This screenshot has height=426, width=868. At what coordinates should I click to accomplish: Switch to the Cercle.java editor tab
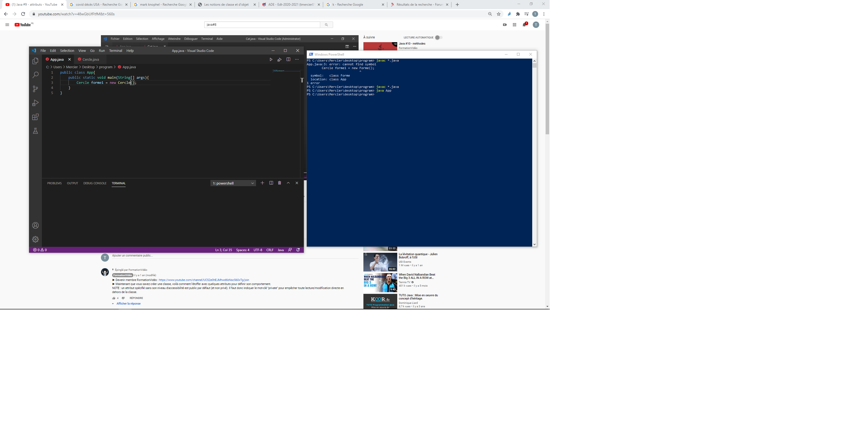coord(91,59)
